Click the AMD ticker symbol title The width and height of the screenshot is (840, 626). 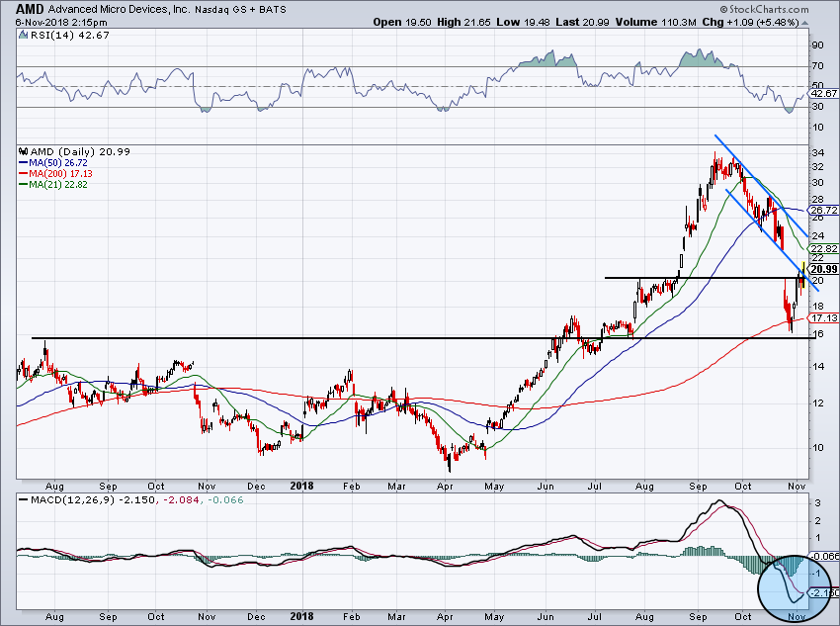pyautogui.click(x=19, y=7)
